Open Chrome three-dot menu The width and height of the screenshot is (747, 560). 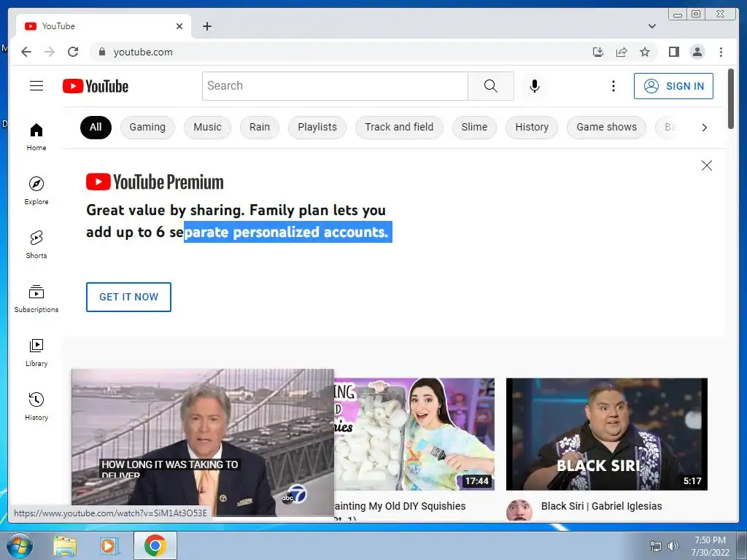click(721, 52)
